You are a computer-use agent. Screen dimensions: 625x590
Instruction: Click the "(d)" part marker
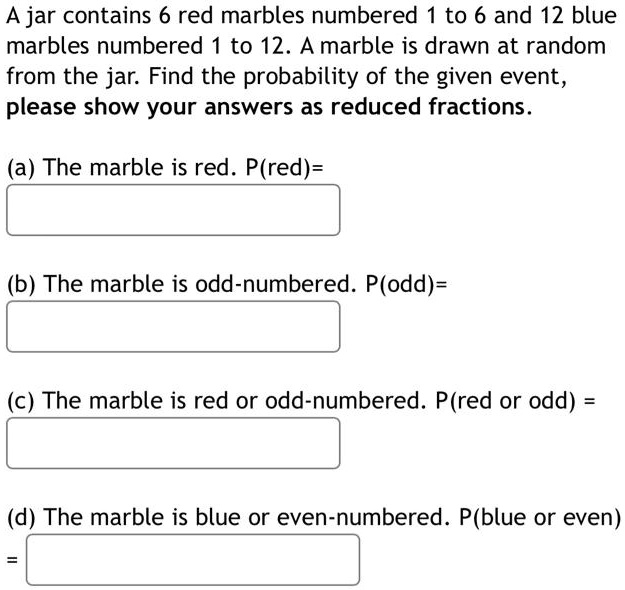(21, 518)
